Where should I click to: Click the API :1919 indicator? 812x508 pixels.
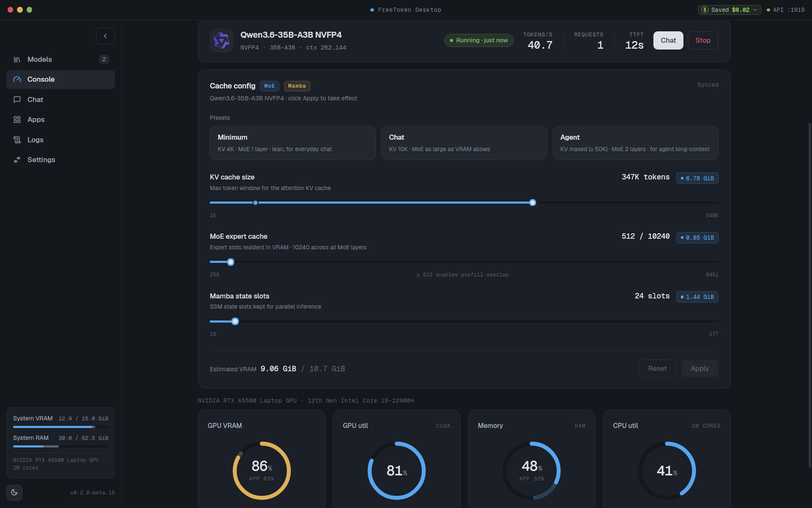coord(786,10)
